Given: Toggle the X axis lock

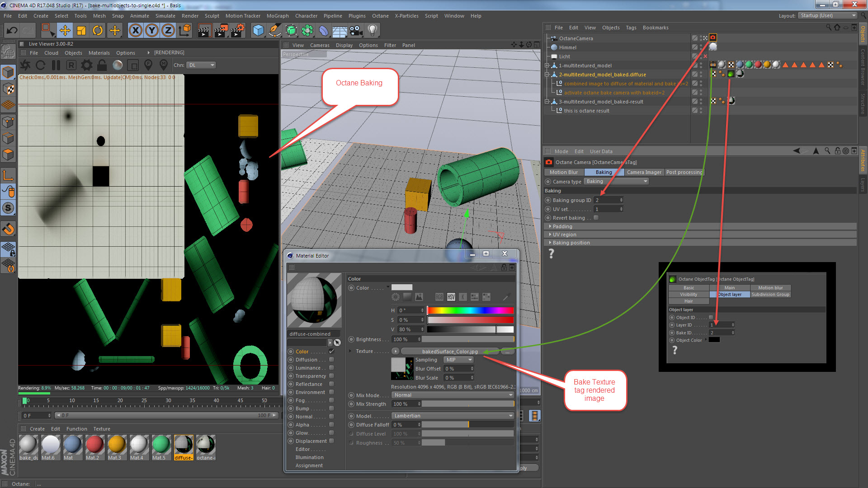Looking at the screenshot, I should point(135,31).
